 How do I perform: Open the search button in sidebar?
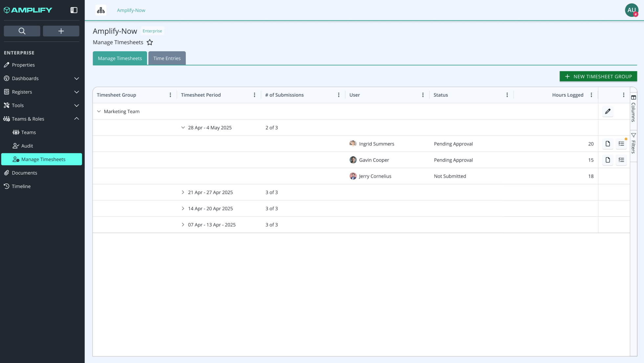point(22,31)
